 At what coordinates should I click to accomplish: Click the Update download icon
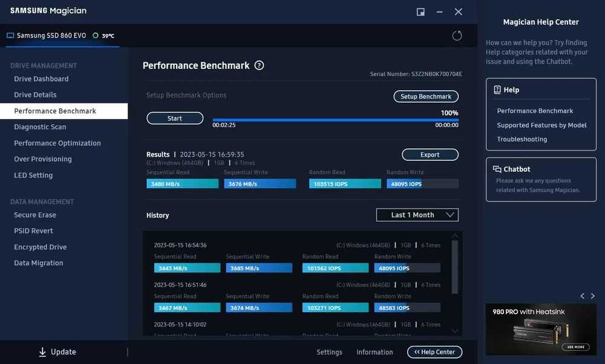(x=42, y=352)
